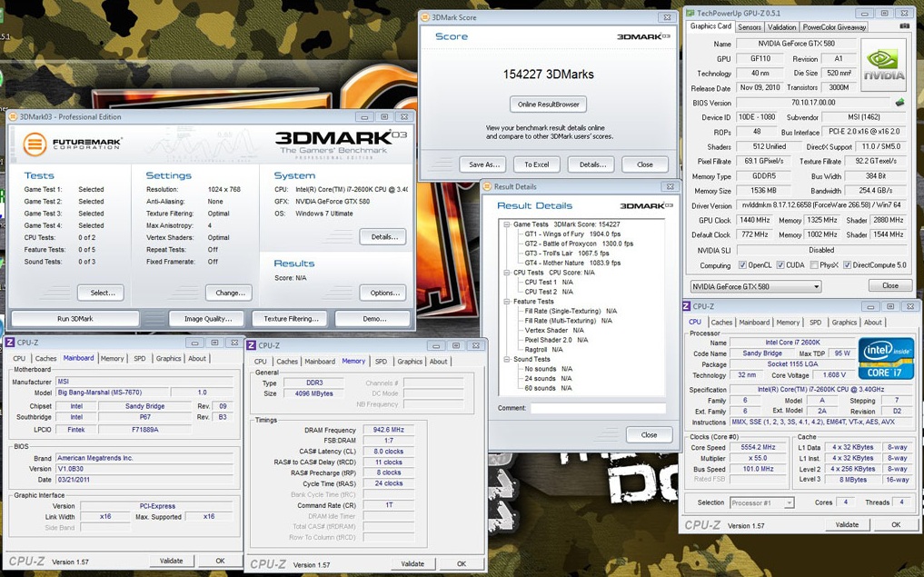This screenshot has width=924, height=577.
Task: Click the Close button in GPU-Z
Action: (x=889, y=286)
